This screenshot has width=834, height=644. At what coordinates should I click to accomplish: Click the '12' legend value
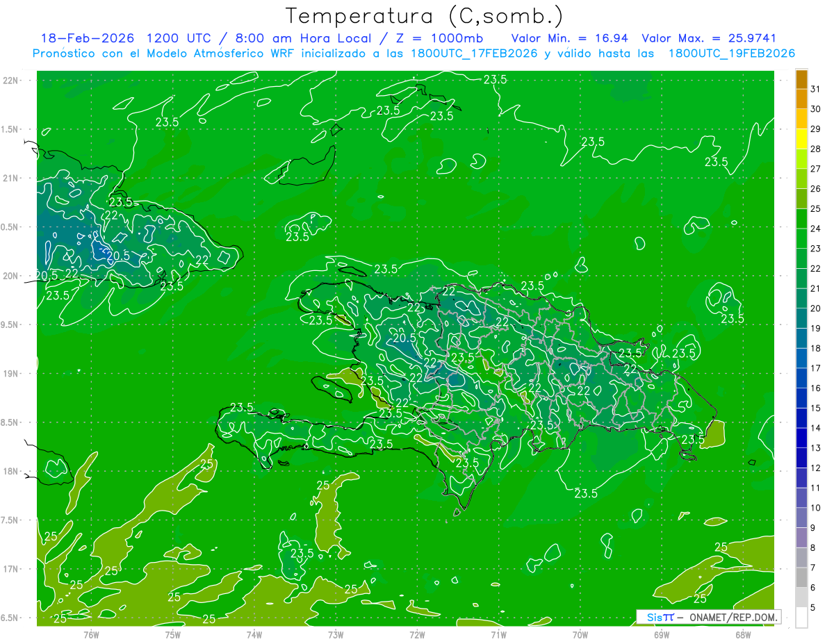(816, 468)
